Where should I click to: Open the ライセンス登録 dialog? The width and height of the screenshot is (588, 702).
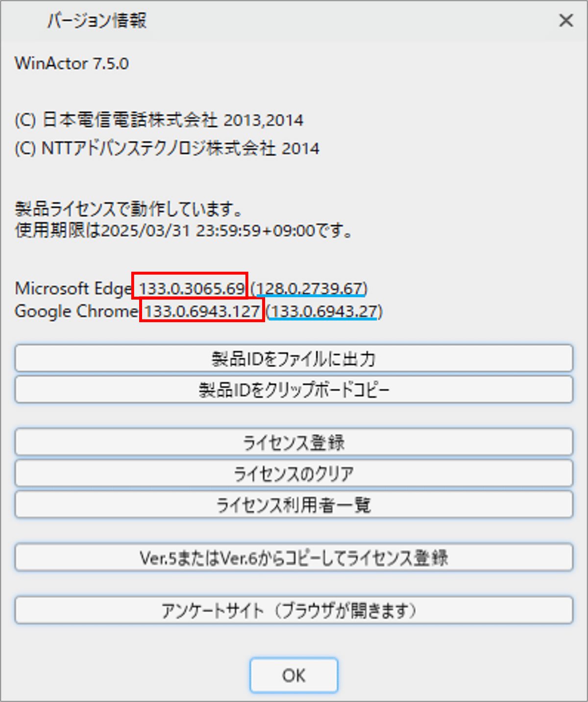(293, 442)
